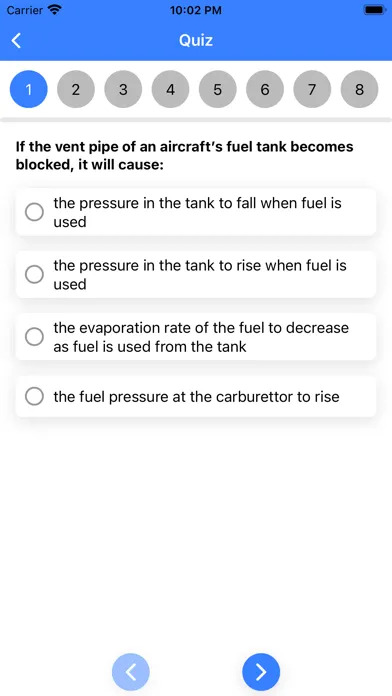Image resolution: width=392 pixels, height=696 pixels.
Task: Tap the Quiz title in header
Action: tap(196, 40)
